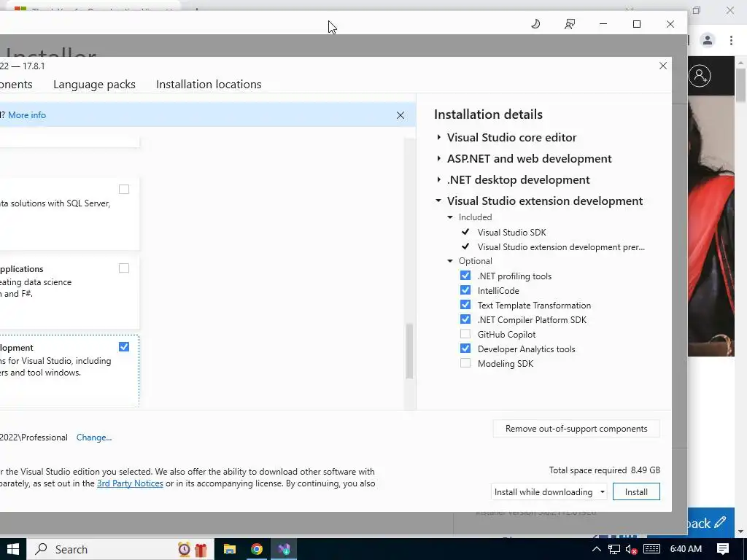Click the Install button

coord(636,492)
